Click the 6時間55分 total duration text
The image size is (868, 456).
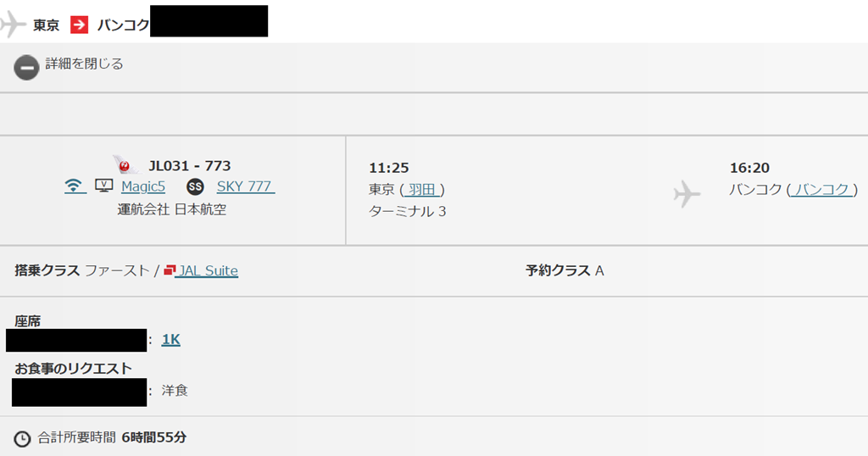[154, 437]
